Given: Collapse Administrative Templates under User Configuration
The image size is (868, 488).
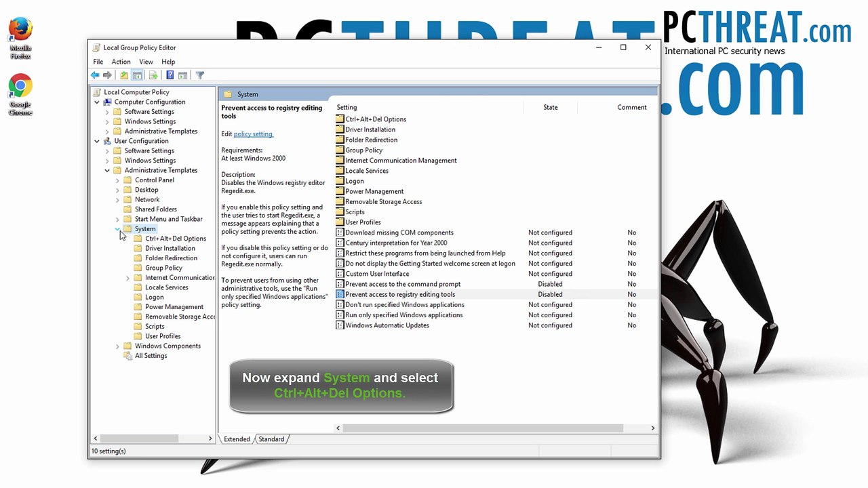Looking at the screenshot, I should pos(107,171).
